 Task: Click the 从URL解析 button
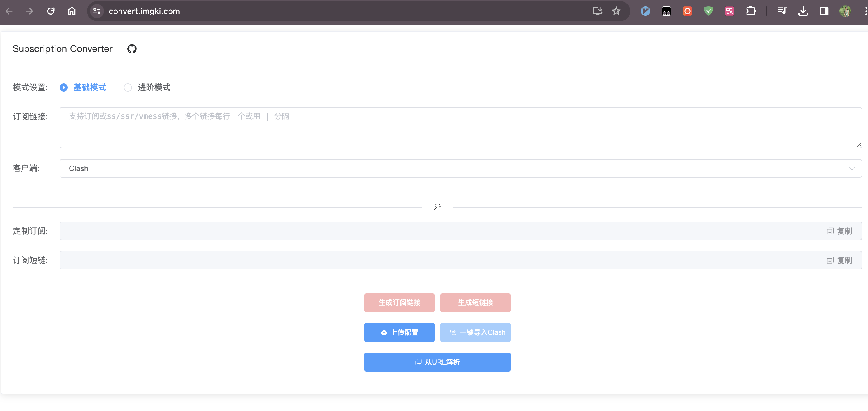click(437, 362)
